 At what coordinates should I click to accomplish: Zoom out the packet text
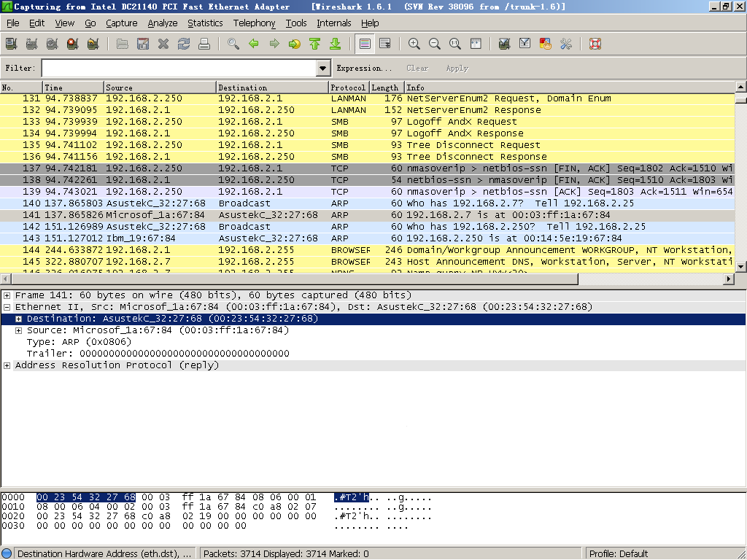435,44
